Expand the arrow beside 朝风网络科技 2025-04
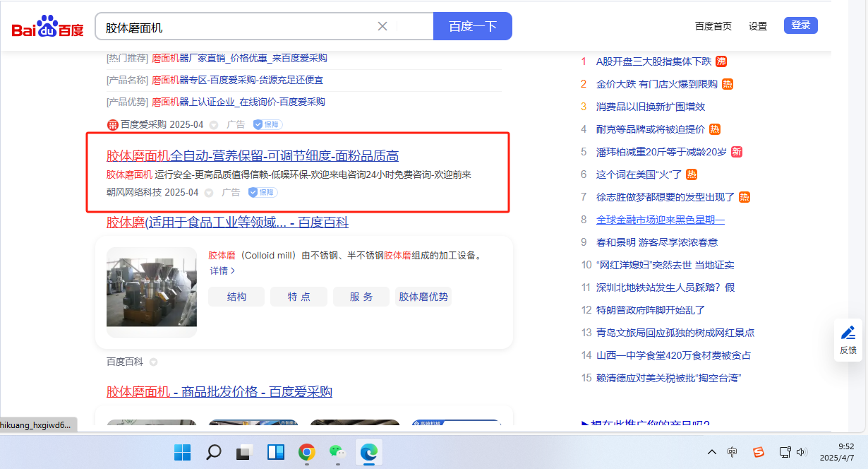868x469 pixels. (209, 193)
